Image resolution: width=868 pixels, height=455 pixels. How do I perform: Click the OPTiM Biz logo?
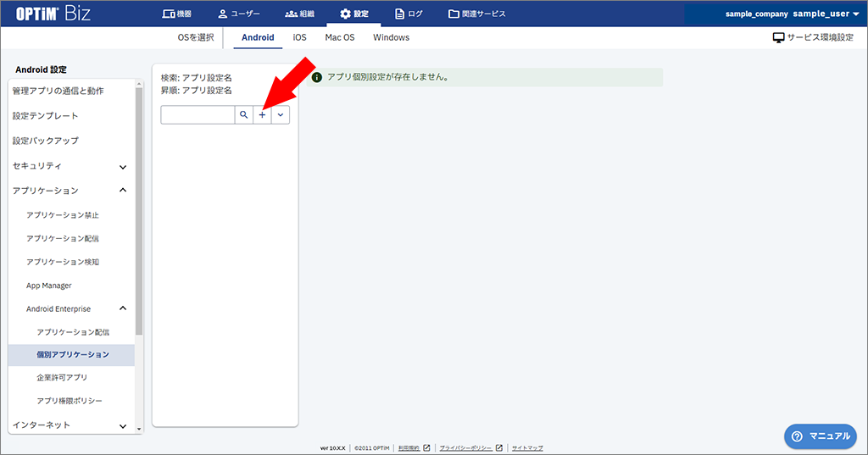(x=53, y=14)
